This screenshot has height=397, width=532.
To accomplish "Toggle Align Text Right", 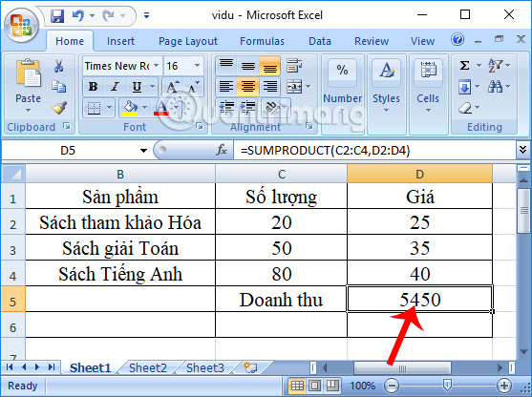I will point(270,87).
